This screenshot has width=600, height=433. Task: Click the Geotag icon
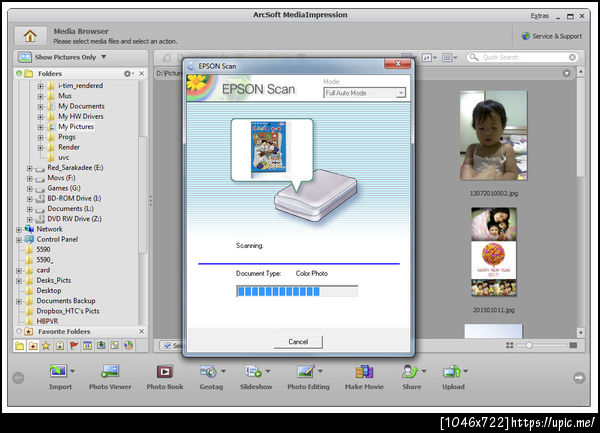209,371
